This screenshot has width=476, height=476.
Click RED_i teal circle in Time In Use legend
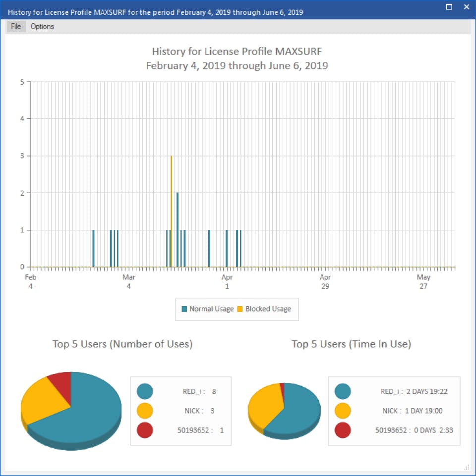pos(343,391)
